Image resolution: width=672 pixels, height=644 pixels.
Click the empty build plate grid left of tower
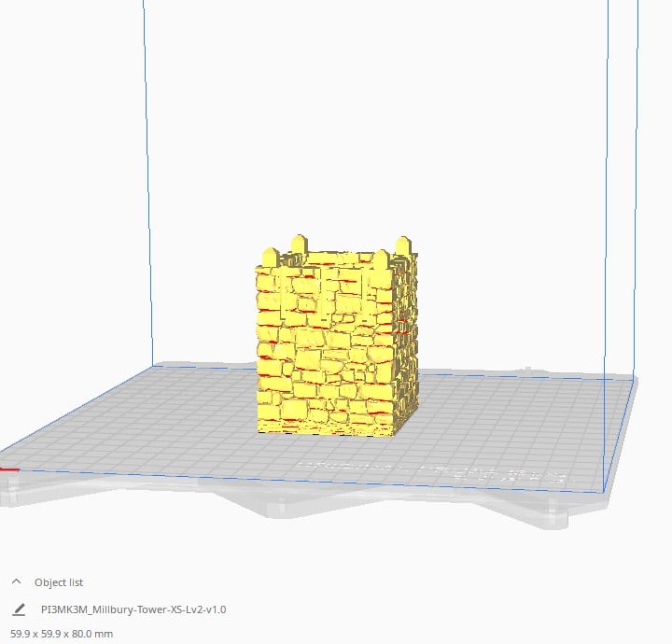[x=150, y=420]
